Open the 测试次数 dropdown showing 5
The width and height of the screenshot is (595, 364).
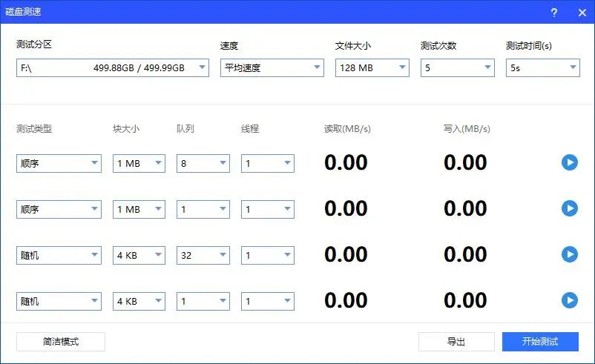[458, 68]
